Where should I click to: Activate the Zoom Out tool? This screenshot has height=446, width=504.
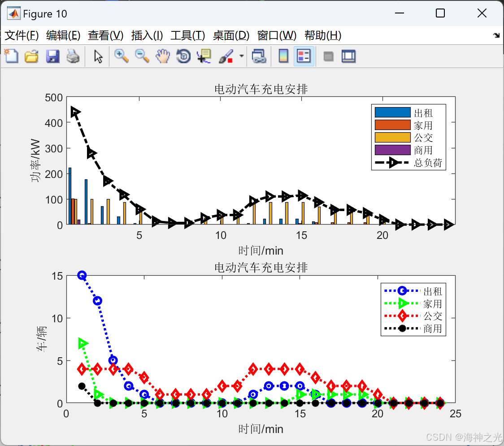click(142, 56)
